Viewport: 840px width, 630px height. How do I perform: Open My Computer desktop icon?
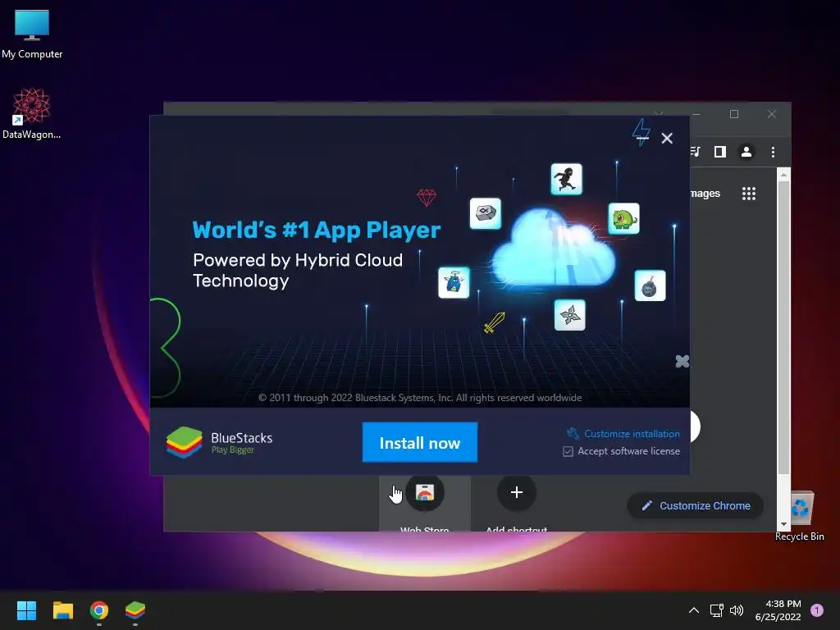pyautogui.click(x=32, y=34)
